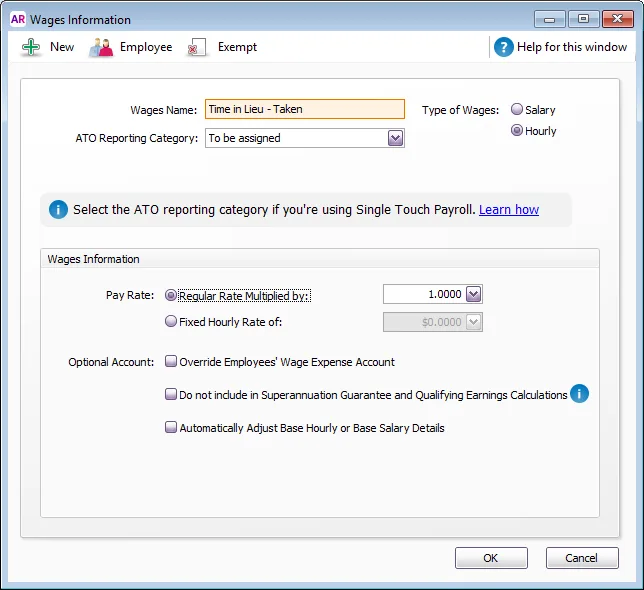Click the info icon beside Superannuation Guarantee option
The height and width of the screenshot is (590, 644).
point(579,394)
